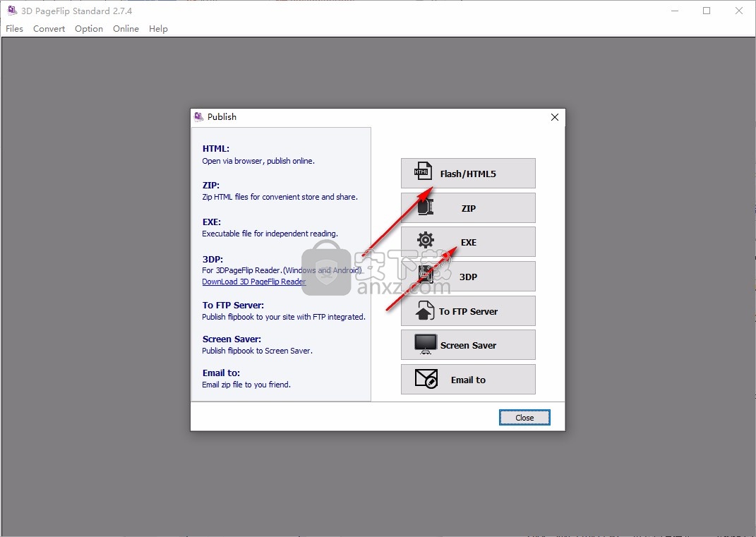Click 'Open via browser, publish online.' text
Image resolution: width=756 pixels, height=537 pixels.
(x=258, y=160)
